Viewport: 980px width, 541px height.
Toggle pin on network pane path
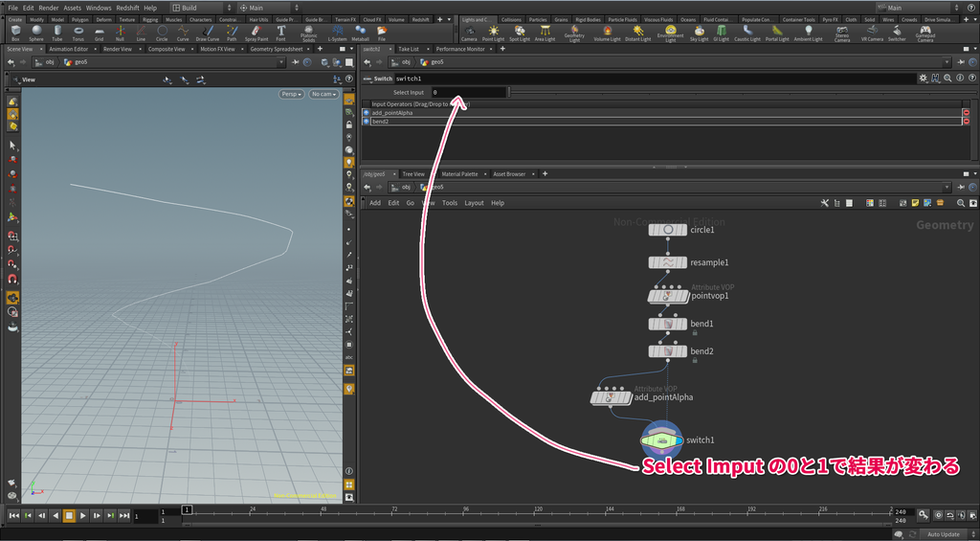[961, 187]
